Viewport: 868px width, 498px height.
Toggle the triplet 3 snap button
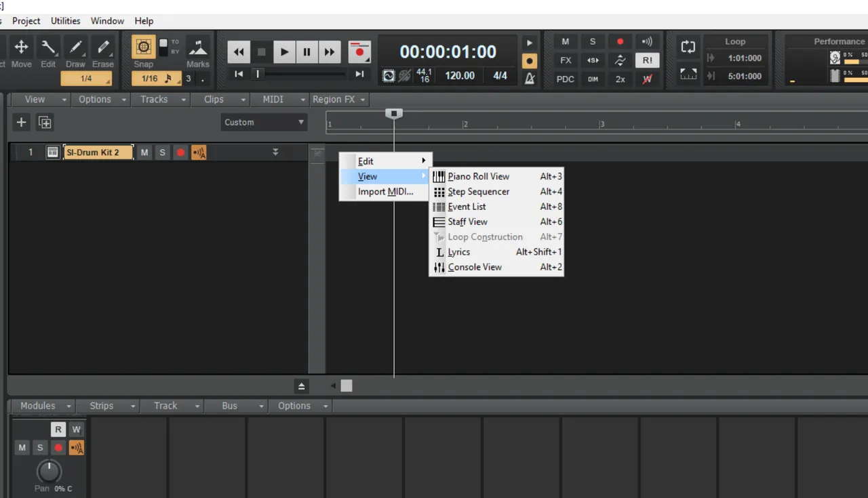pyautogui.click(x=189, y=79)
